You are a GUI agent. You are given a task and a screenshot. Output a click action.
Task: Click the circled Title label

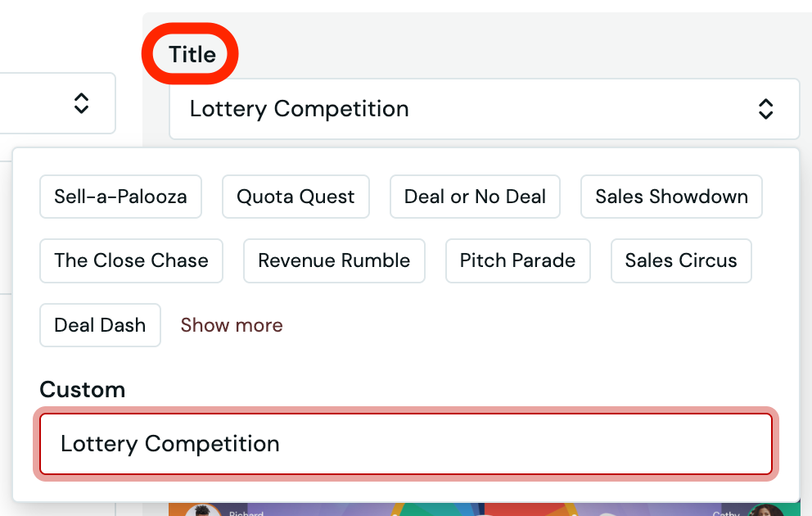point(190,54)
